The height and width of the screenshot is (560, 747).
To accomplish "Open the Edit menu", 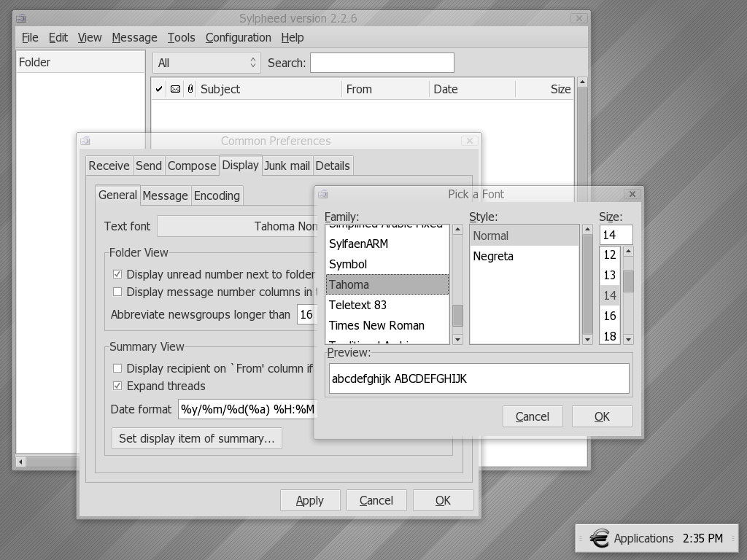I will click(x=58, y=38).
